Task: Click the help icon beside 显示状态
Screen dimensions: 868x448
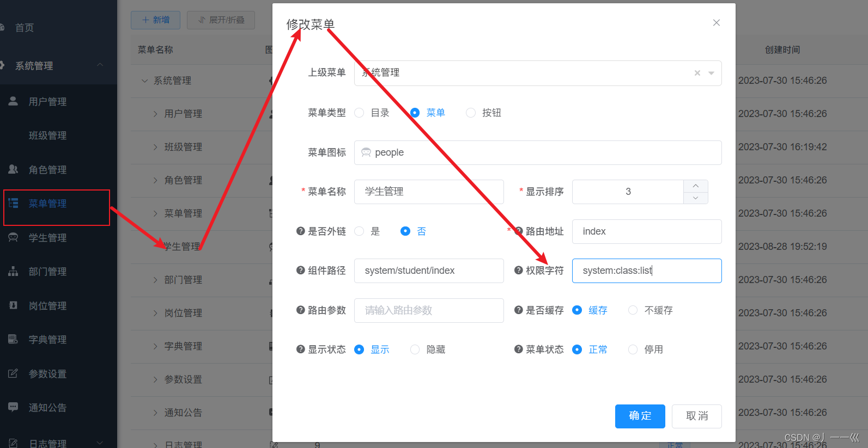Action: pyautogui.click(x=300, y=349)
